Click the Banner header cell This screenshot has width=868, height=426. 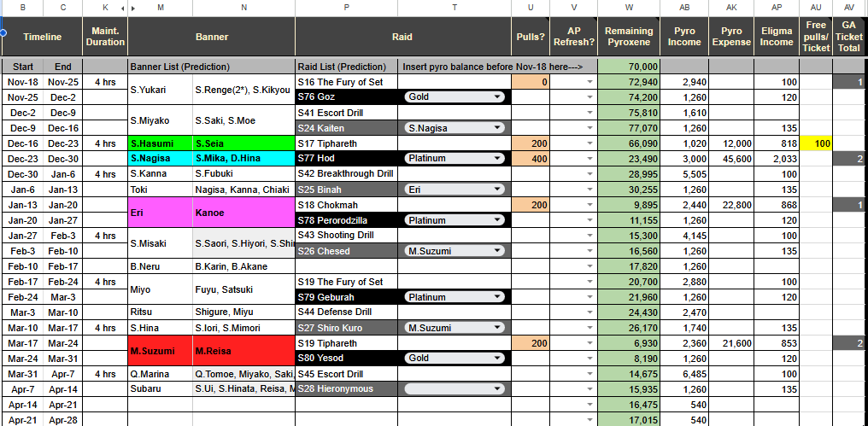(x=212, y=37)
